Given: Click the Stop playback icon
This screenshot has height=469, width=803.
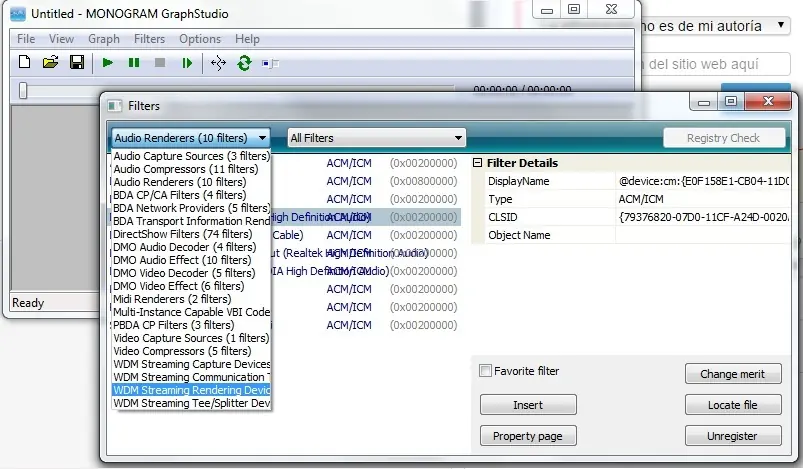Looking at the screenshot, I should point(160,63).
